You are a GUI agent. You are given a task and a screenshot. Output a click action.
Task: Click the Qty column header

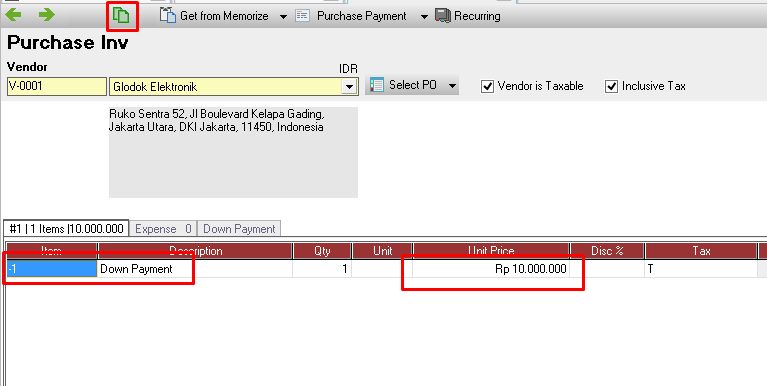click(322, 251)
